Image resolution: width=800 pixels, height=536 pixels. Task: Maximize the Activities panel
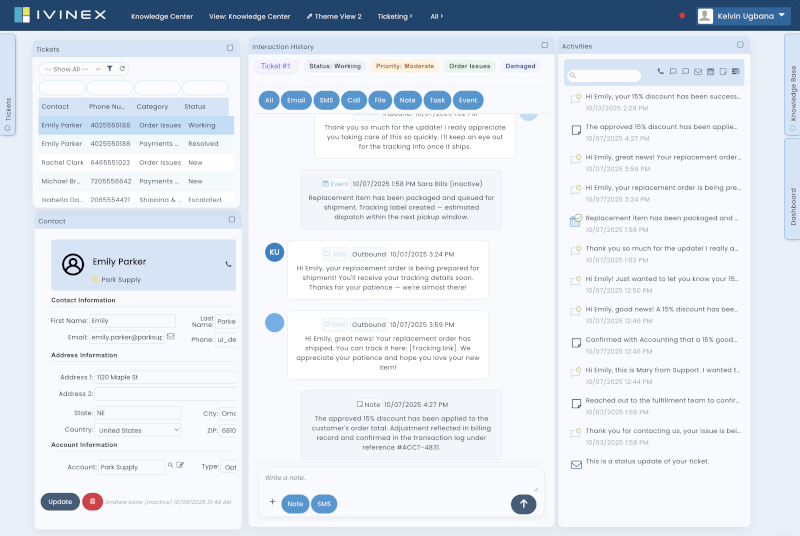[x=740, y=45]
